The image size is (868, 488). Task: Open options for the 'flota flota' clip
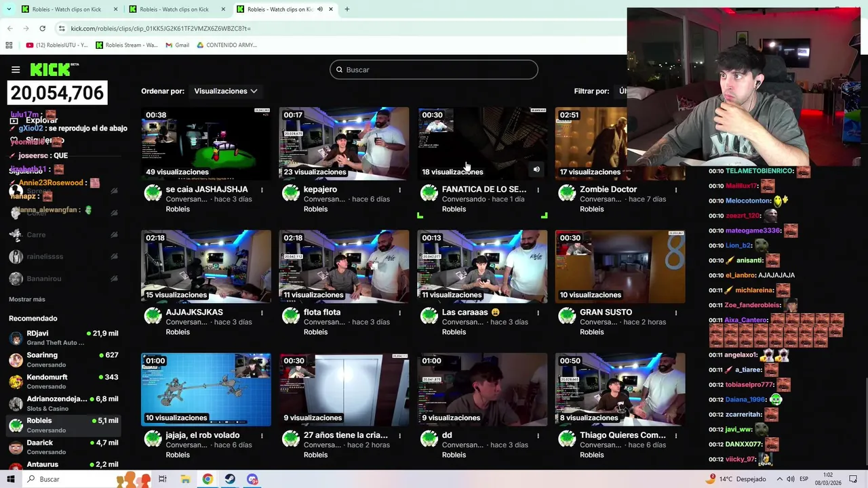(x=399, y=312)
